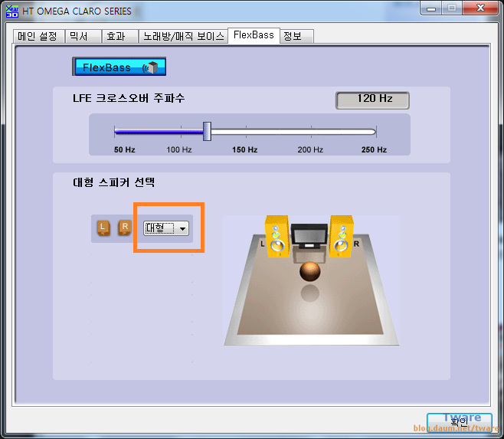Click the 120 Hz frequency value box
The image size is (504, 439).
click(372, 100)
